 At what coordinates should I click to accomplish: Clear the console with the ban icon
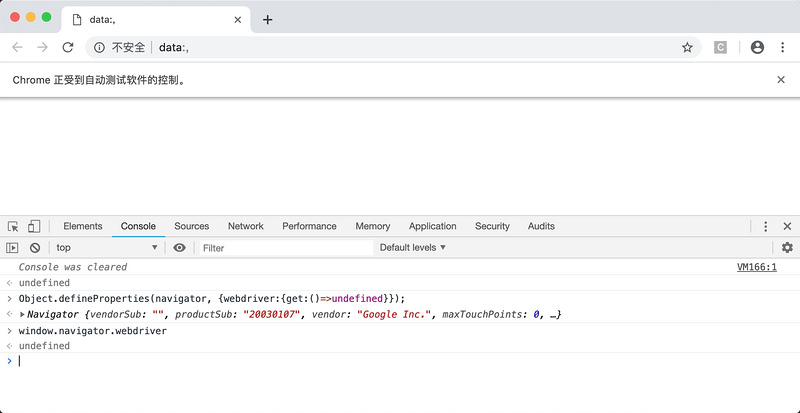click(35, 248)
